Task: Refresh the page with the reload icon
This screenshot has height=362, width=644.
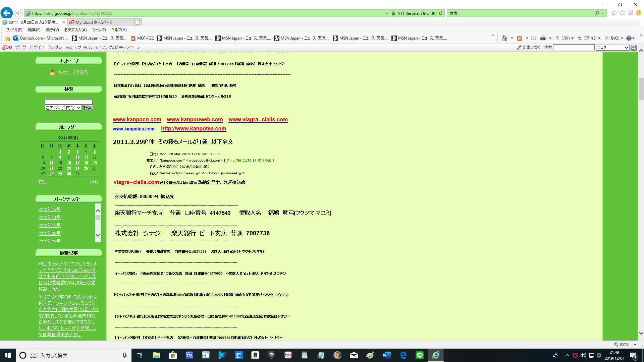Action: 441,13
